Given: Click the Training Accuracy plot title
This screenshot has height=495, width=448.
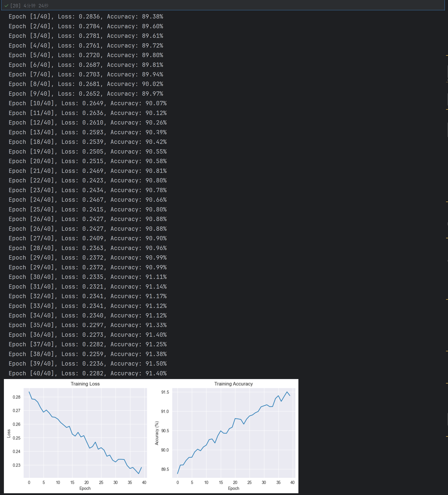Looking at the screenshot, I should (x=233, y=384).
